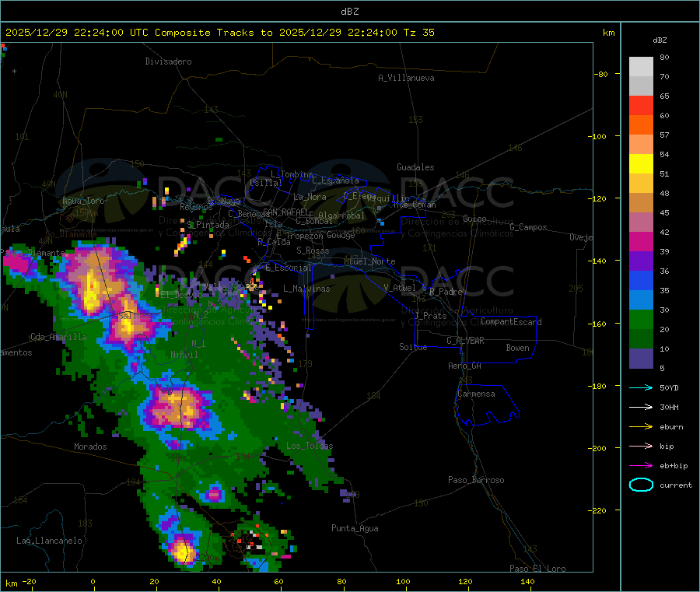Select the magenta 39-42 dBZ legend swatch
Image resolution: width=700 pixels, height=592 pixels.
[641, 241]
